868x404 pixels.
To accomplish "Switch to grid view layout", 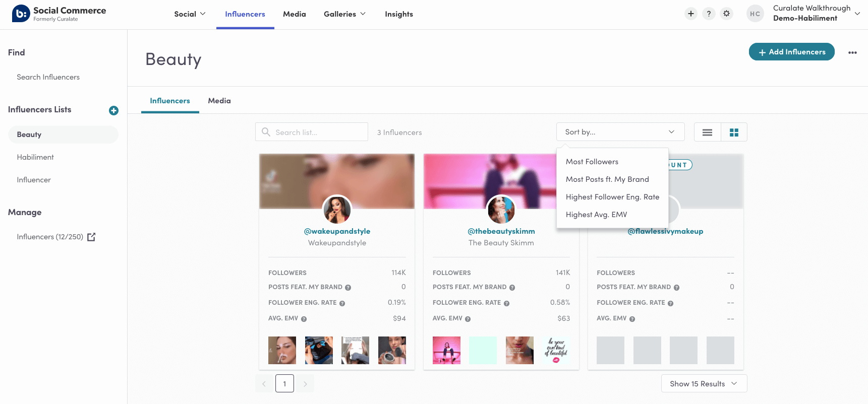I will click(x=734, y=132).
